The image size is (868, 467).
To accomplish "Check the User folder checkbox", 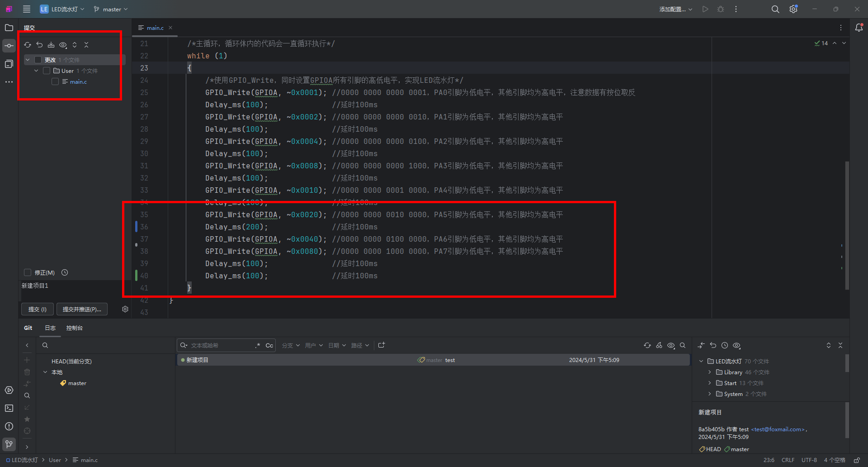I will (x=47, y=71).
